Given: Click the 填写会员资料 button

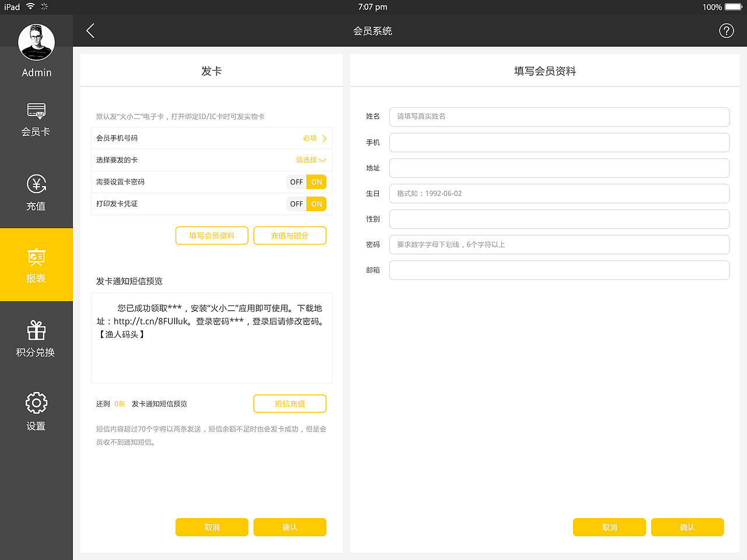Looking at the screenshot, I should coord(212,235).
